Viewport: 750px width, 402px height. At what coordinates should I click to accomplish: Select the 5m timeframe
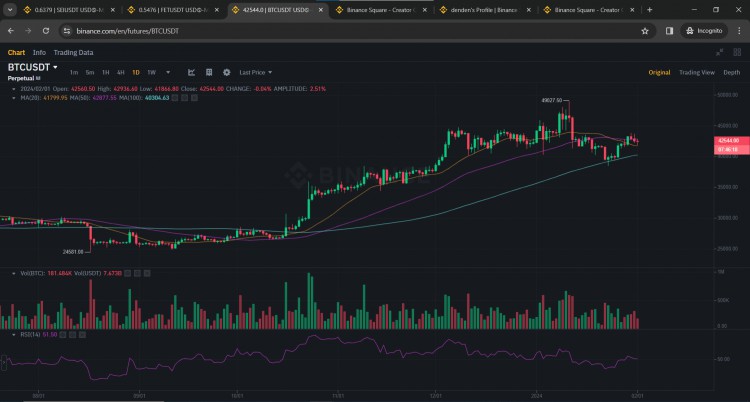89,72
